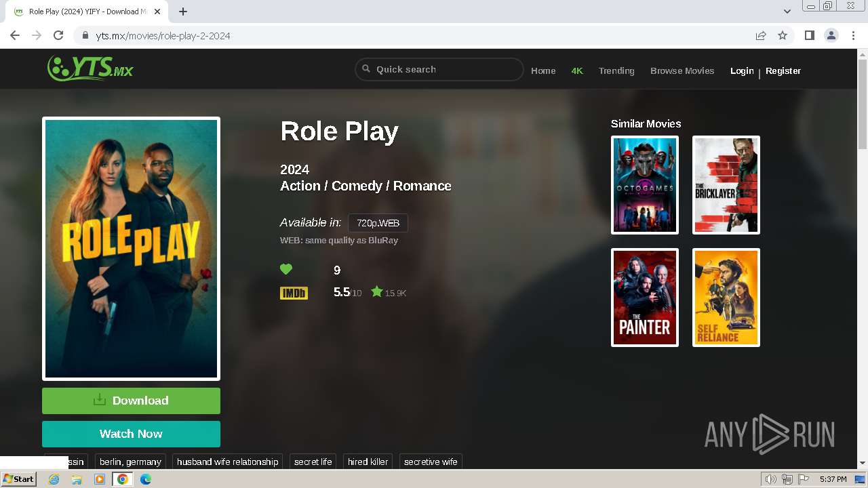Click the Action / Comedy / Romance genres text
The image size is (868, 488).
tap(366, 186)
